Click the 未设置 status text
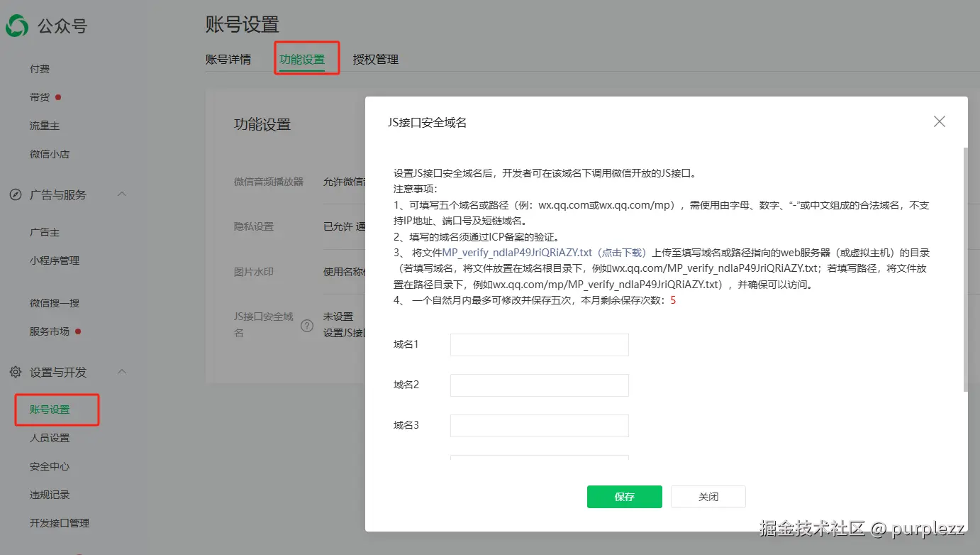The height and width of the screenshot is (555, 980). click(338, 317)
